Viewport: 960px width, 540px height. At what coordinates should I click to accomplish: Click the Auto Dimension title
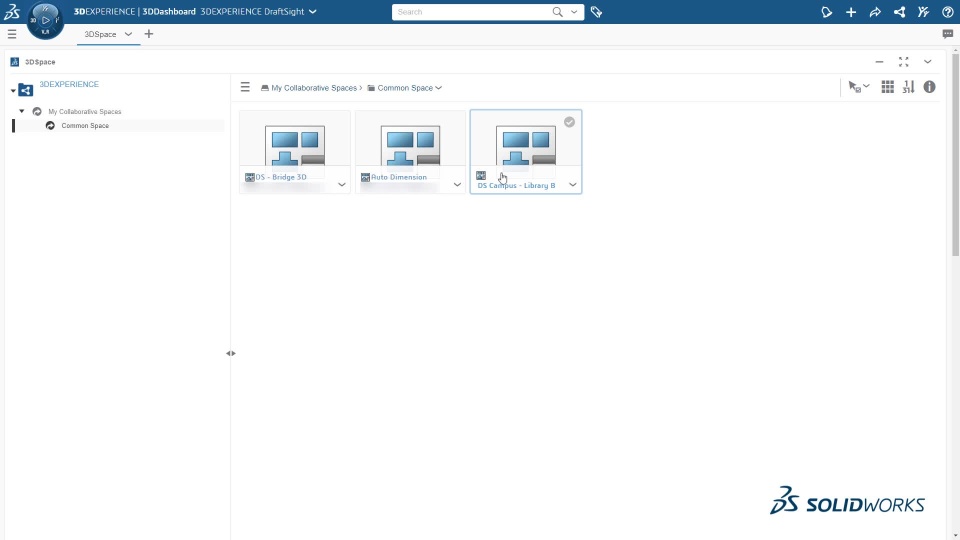click(x=399, y=177)
